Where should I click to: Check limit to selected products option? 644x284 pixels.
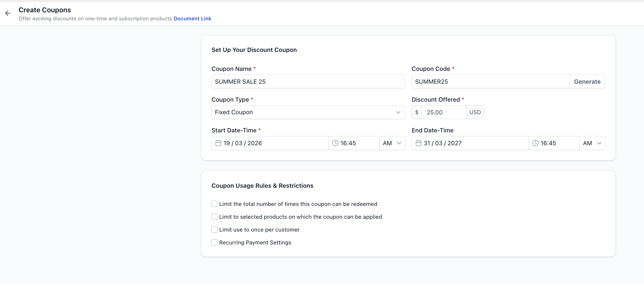pos(214,217)
